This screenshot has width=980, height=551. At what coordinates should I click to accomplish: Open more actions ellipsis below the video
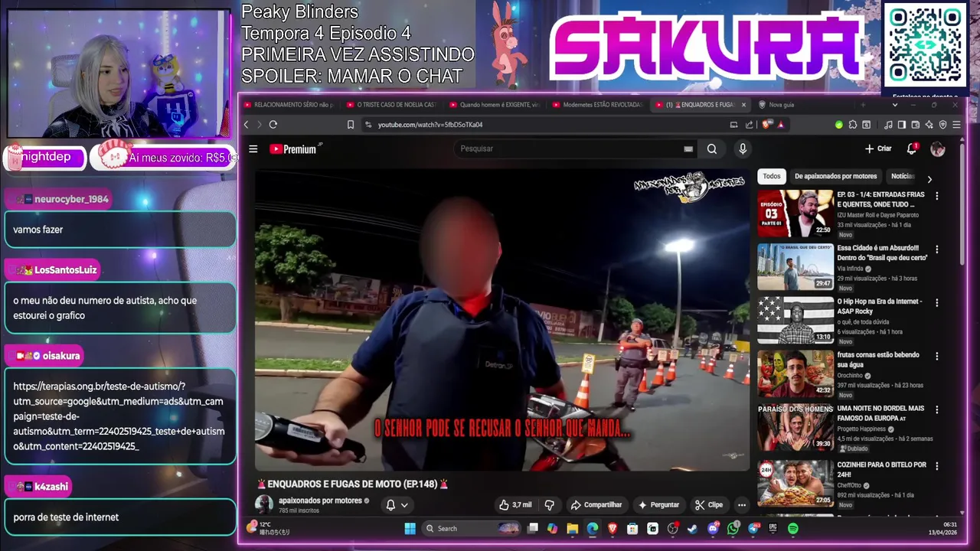(741, 505)
